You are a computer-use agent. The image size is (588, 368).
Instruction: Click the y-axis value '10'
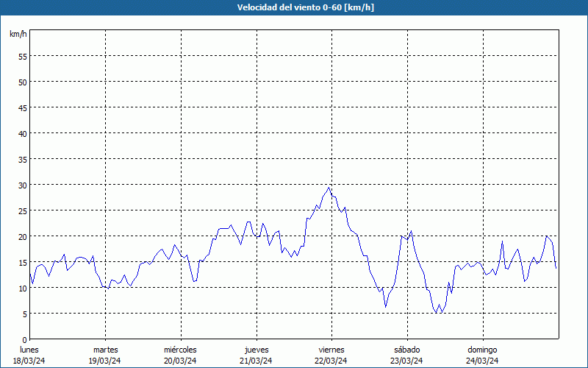[23, 288]
